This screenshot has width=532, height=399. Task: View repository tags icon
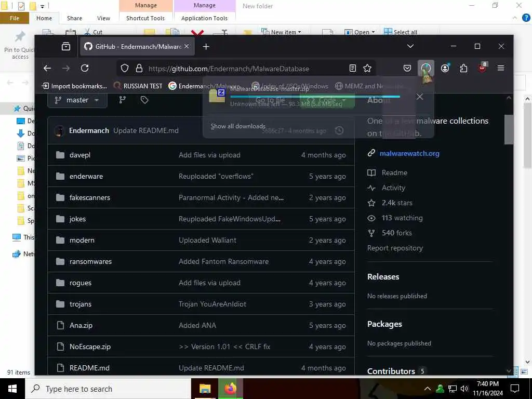[x=144, y=100]
